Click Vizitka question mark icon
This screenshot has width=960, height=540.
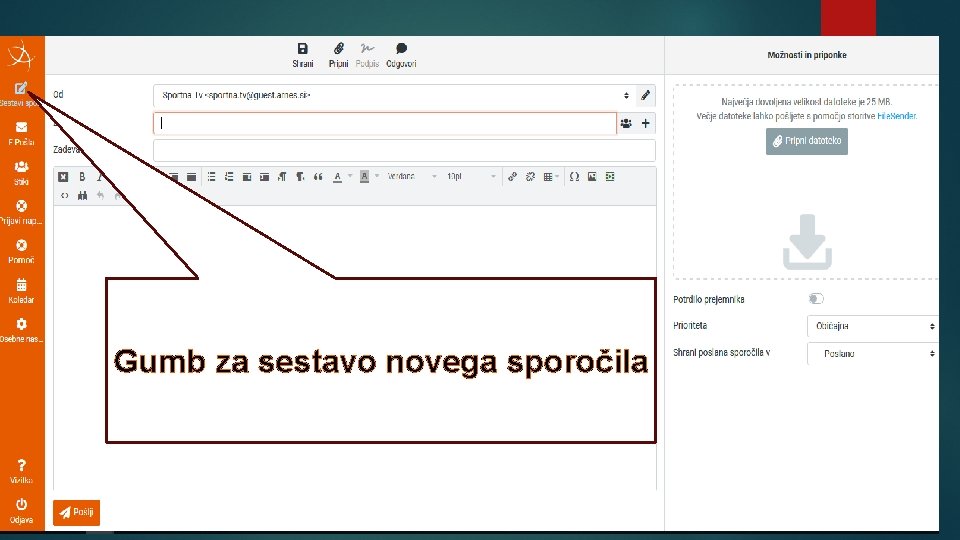point(21,465)
